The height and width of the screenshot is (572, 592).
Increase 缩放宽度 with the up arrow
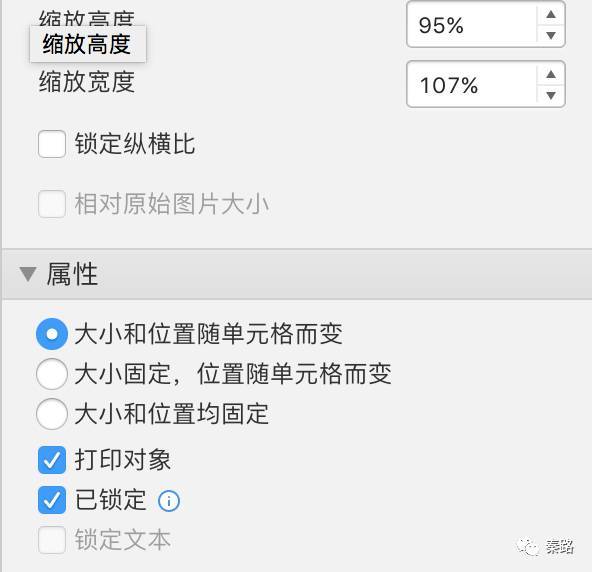(551, 74)
